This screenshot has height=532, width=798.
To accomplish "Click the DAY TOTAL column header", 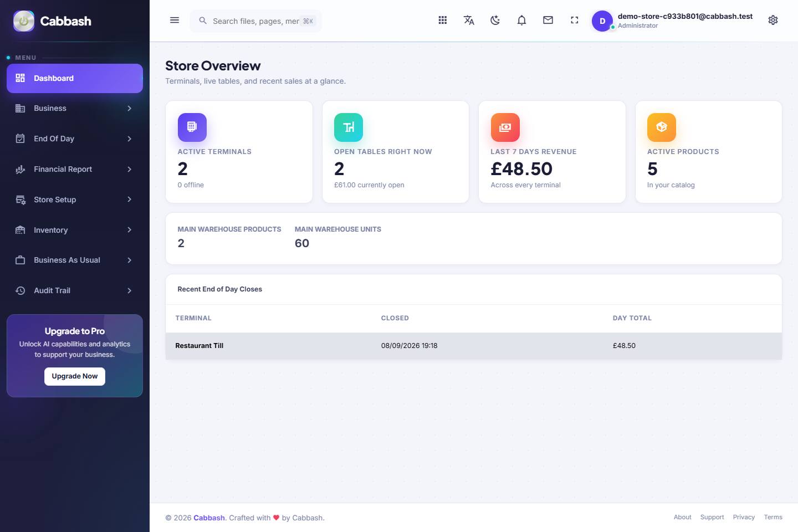I will [632, 318].
